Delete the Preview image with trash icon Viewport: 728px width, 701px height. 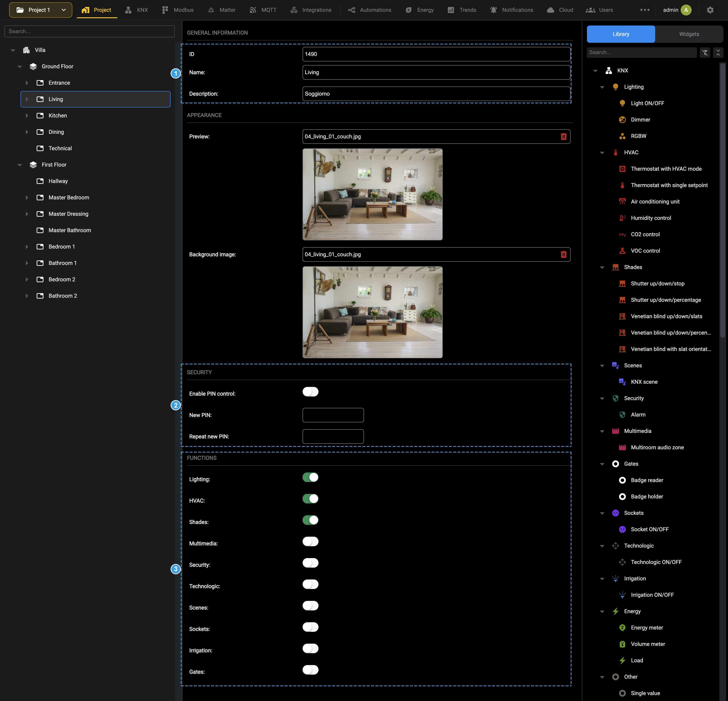click(x=564, y=136)
